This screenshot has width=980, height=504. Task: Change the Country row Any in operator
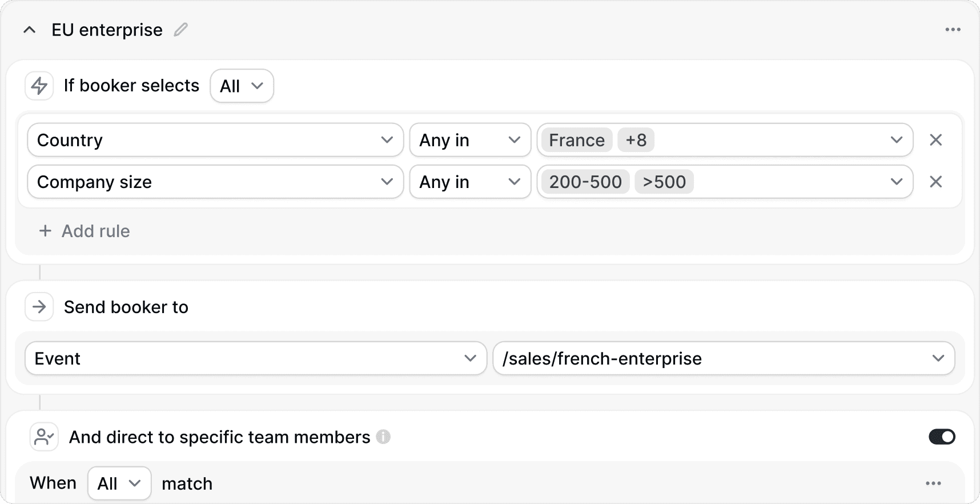[x=470, y=140]
